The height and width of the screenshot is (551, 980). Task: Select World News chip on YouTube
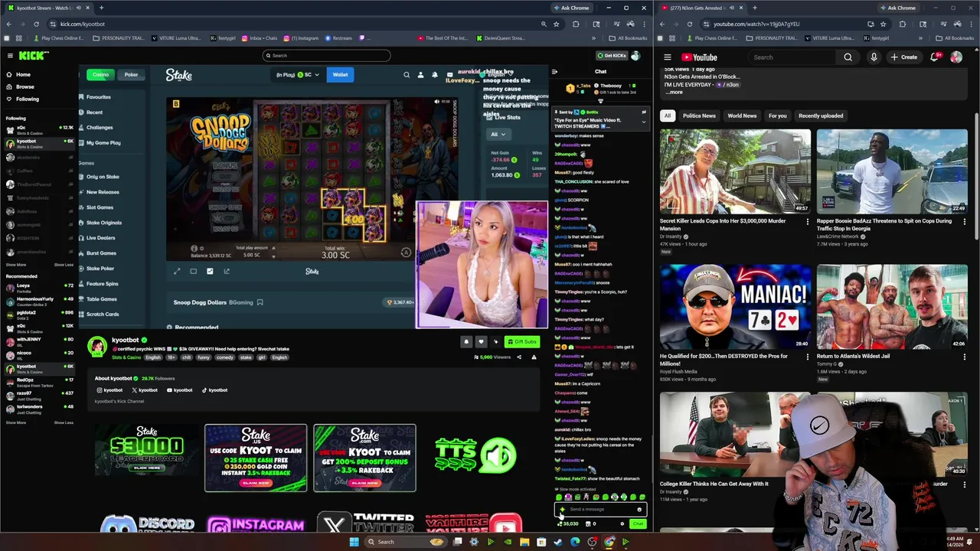pos(742,116)
